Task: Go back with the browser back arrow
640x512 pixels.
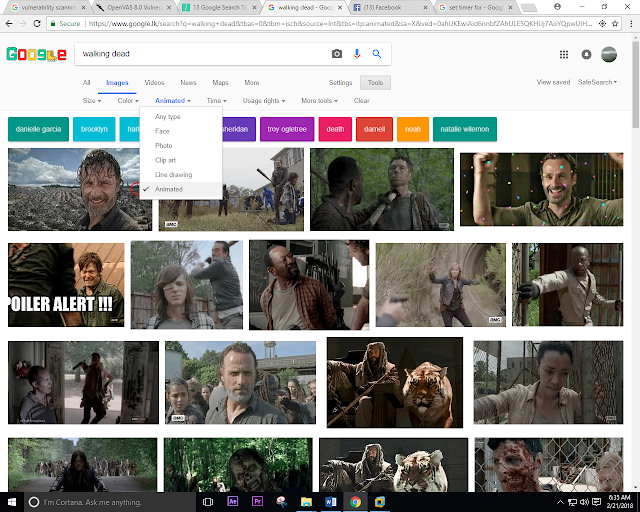Action: (x=9, y=24)
